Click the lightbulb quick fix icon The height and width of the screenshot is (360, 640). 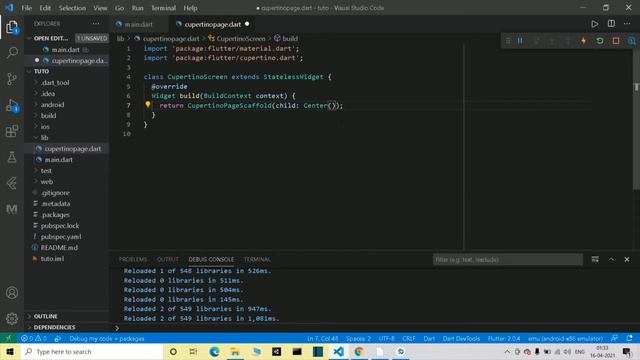click(148, 104)
